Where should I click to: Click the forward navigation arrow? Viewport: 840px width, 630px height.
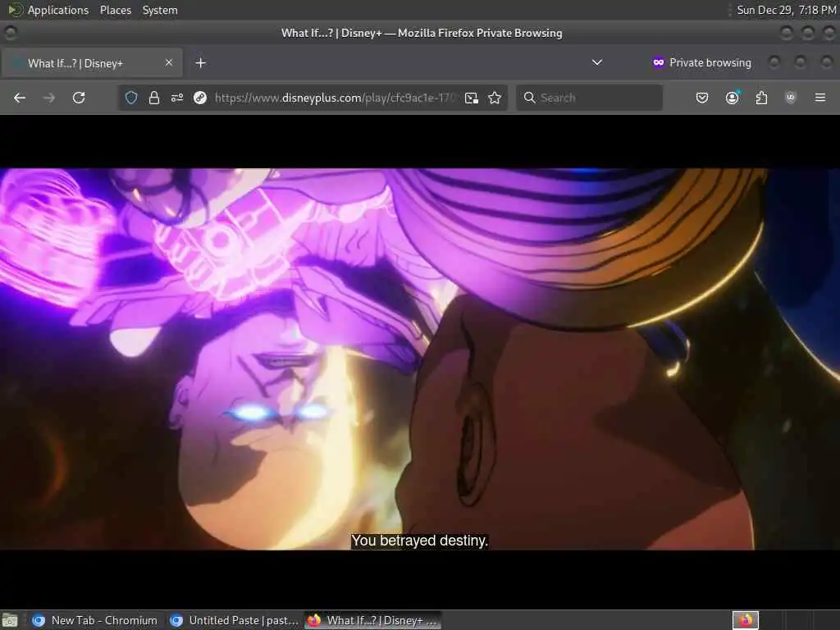click(48, 98)
